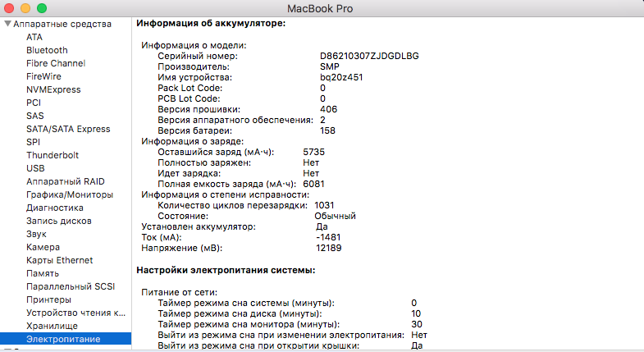The height and width of the screenshot is (352, 644).
Task: Click voltage value 12189
Action: click(x=329, y=248)
